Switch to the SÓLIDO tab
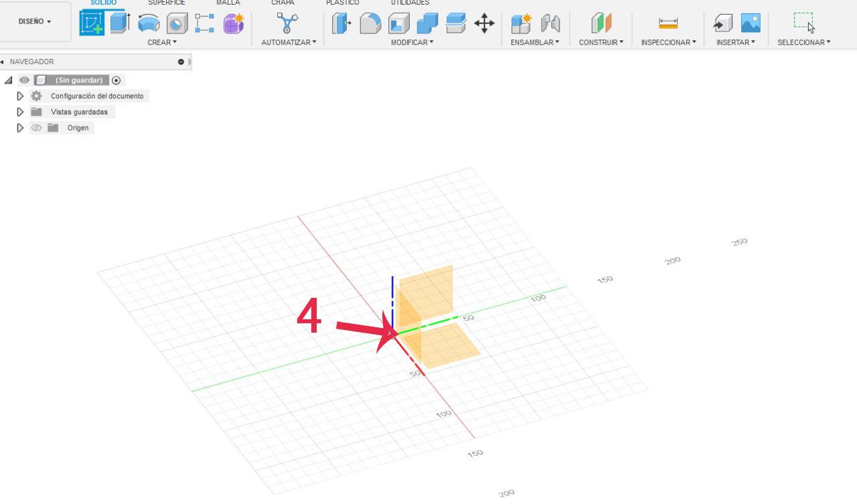Viewport: 857px width, 504px height. (103, 3)
